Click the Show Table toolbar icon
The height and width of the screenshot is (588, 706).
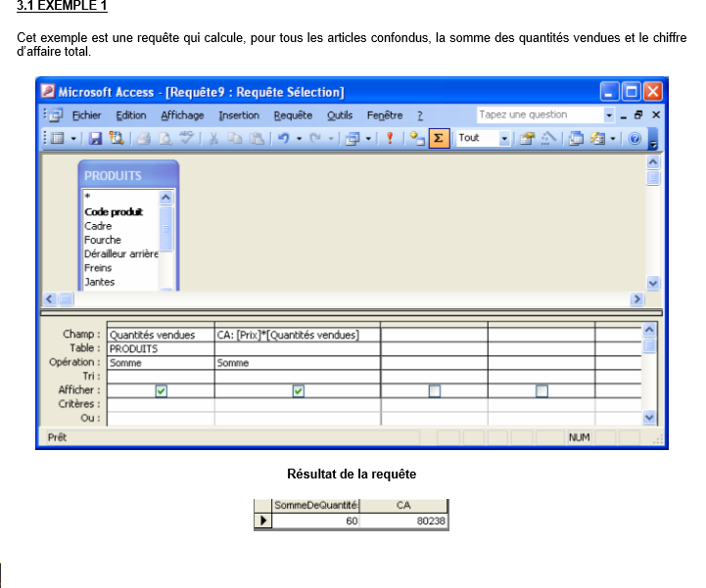tap(417, 138)
